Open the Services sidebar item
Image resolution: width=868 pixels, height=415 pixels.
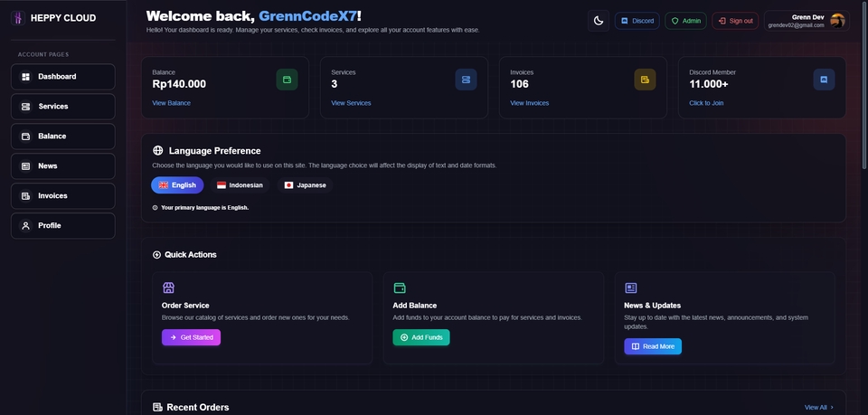[x=62, y=107]
